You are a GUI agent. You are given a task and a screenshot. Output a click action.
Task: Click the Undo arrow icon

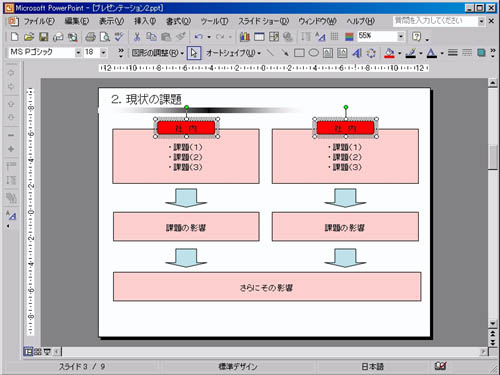click(x=199, y=37)
